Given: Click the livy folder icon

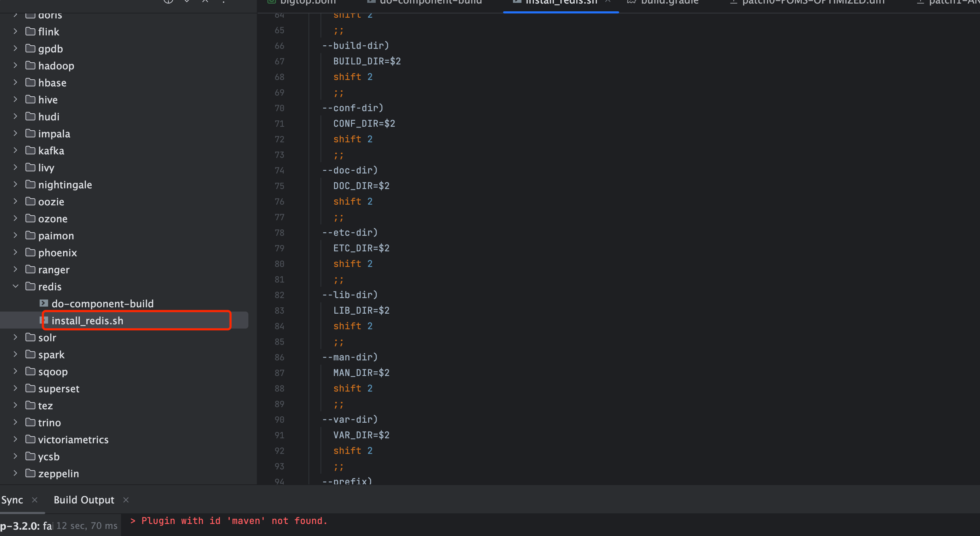Looking at the screenshot, I should (x=30, y=167).
